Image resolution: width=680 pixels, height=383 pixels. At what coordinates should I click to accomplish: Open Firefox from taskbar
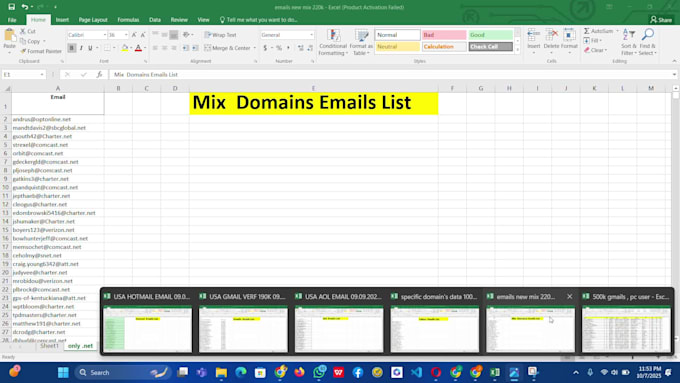pyautogui.click(x=299, y=372)
